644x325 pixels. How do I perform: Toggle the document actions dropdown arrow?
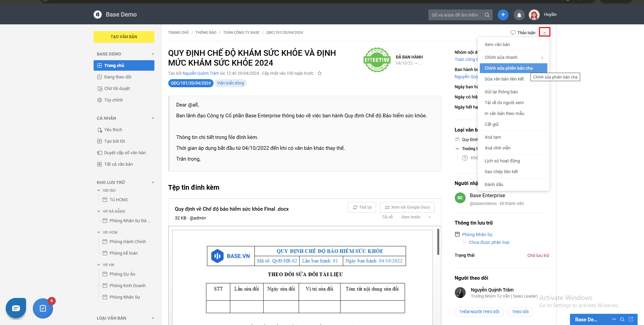coord(544,32)
